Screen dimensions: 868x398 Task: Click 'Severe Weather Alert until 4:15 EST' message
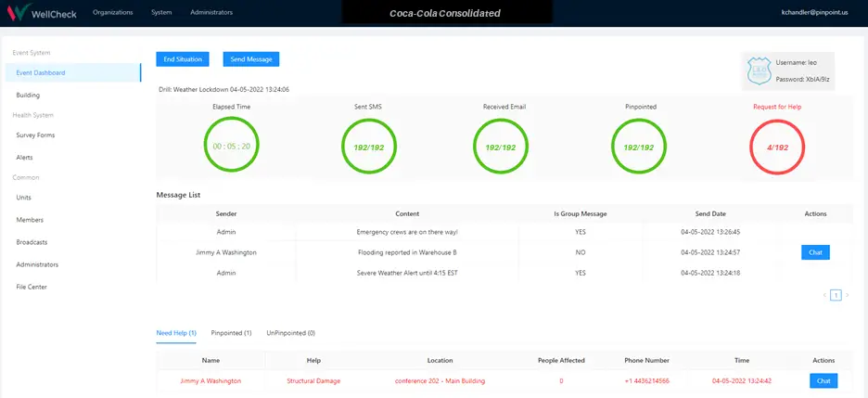pos(407,273)
